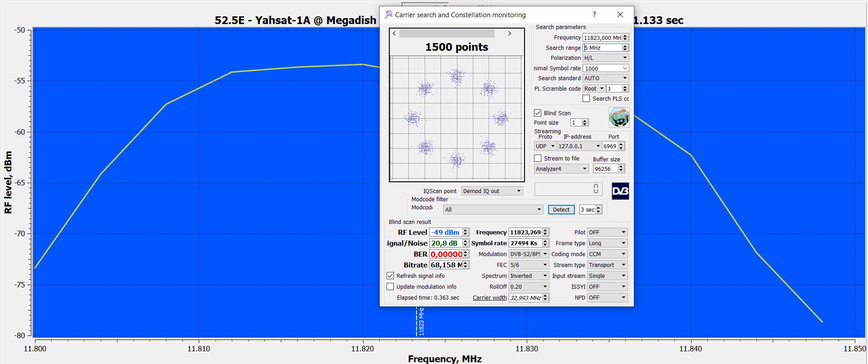Click the 11823 MHz spectrum marker line

(x=417, y=321)
